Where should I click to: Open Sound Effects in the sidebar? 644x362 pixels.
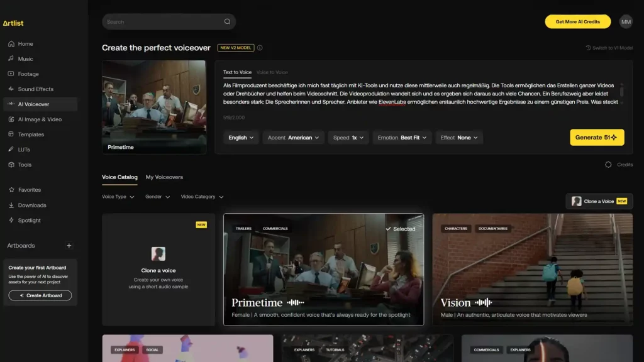coord(35,89)
